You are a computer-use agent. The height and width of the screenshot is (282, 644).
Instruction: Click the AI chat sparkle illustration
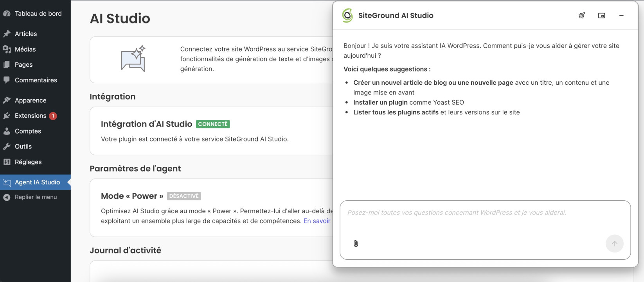point(133,59)
